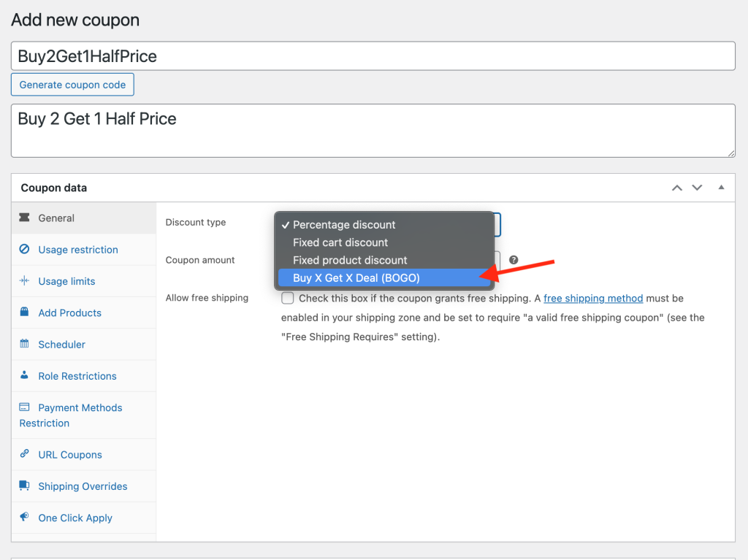This screenshot has height=560, width=748.
Task: Open the Add Products tab
Action: coord(84,312)
